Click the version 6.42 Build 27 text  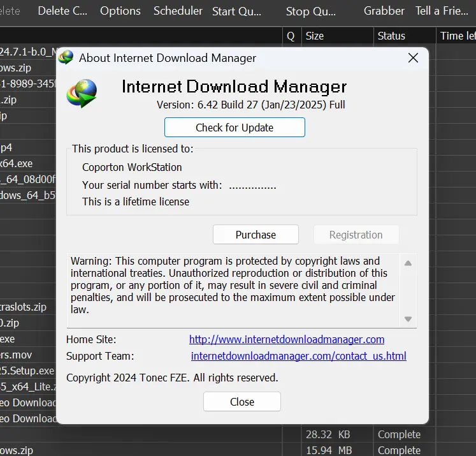pyautogui.click(x=251, y=105)
